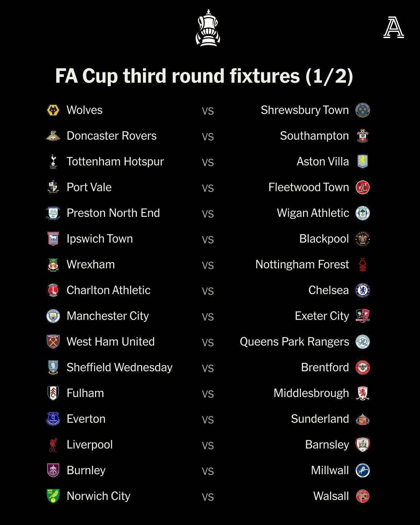
Task: Select the Queens Park Rangers name
Action: [294, 342]
